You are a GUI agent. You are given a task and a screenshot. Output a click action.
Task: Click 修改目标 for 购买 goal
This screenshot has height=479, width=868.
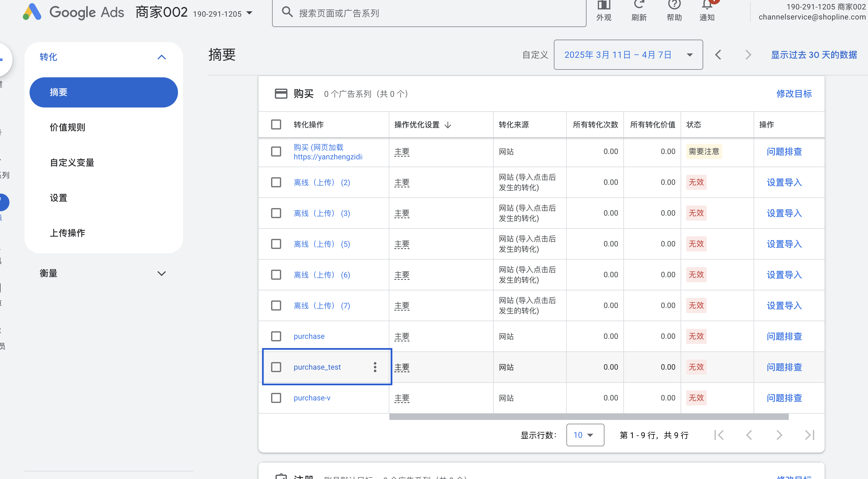(794, 94)
